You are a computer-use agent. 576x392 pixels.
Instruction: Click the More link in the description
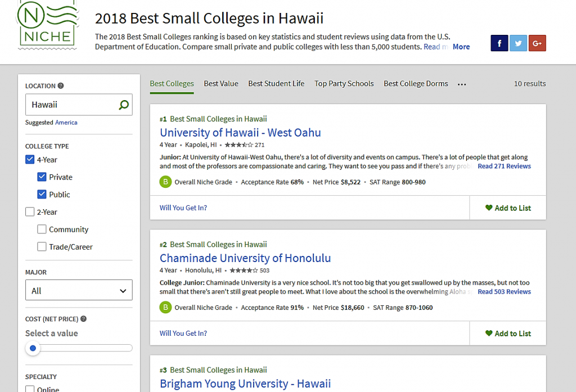tap(461, 47)
